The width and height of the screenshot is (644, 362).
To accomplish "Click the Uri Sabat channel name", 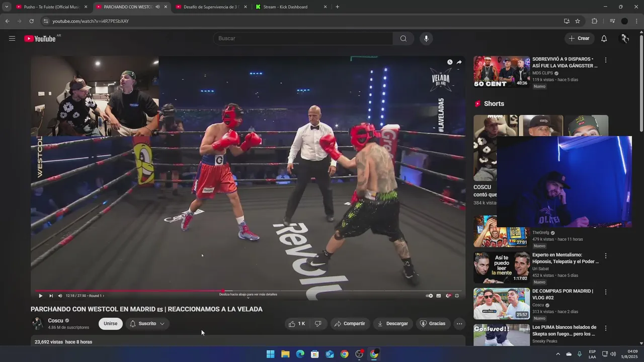I will [540, 269].
